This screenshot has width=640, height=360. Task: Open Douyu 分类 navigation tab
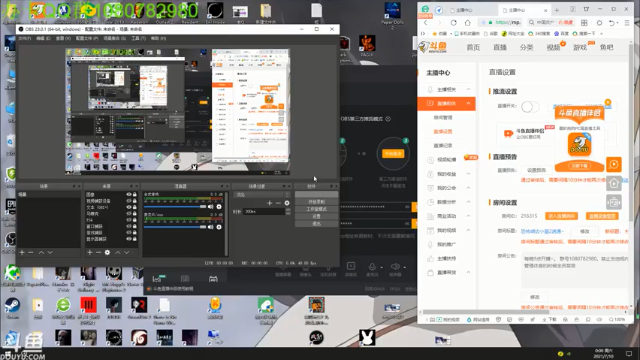pyautogui.click(x=527, y=47)
